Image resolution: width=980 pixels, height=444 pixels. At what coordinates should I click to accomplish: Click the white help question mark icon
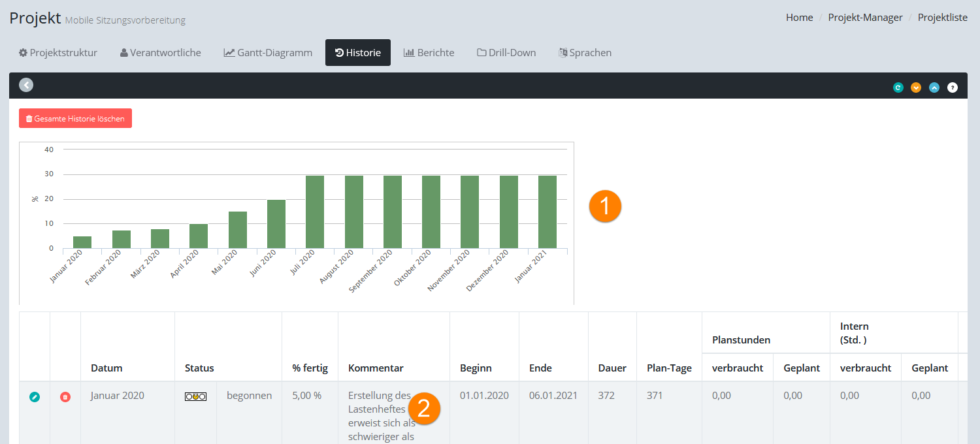click(x=953, y=87)
